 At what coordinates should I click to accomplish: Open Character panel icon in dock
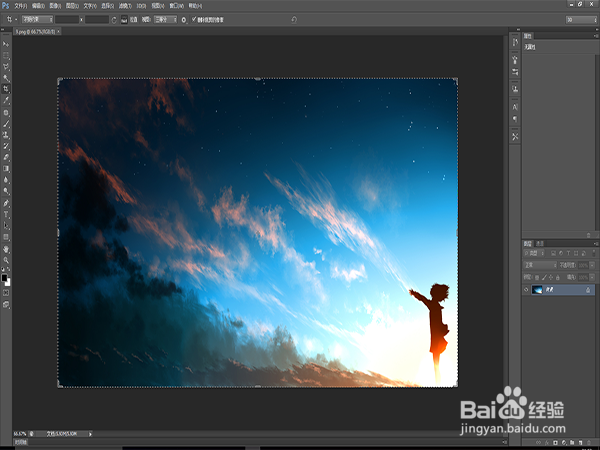pyautogui.click(x=515, y=107)
